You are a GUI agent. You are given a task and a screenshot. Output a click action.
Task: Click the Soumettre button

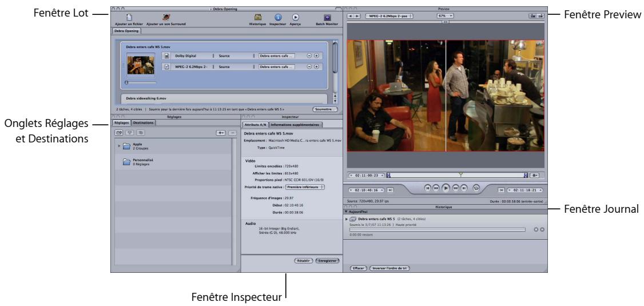point(325,110)
